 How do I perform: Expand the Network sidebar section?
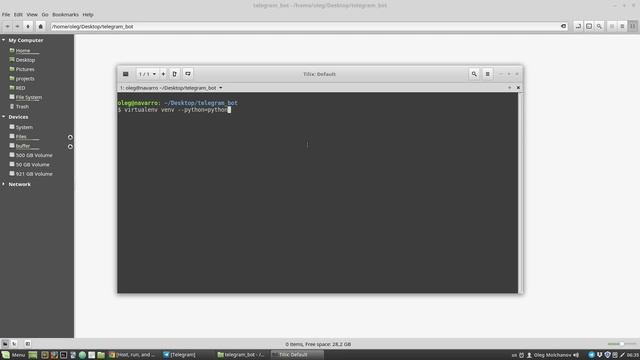[4, 184]
